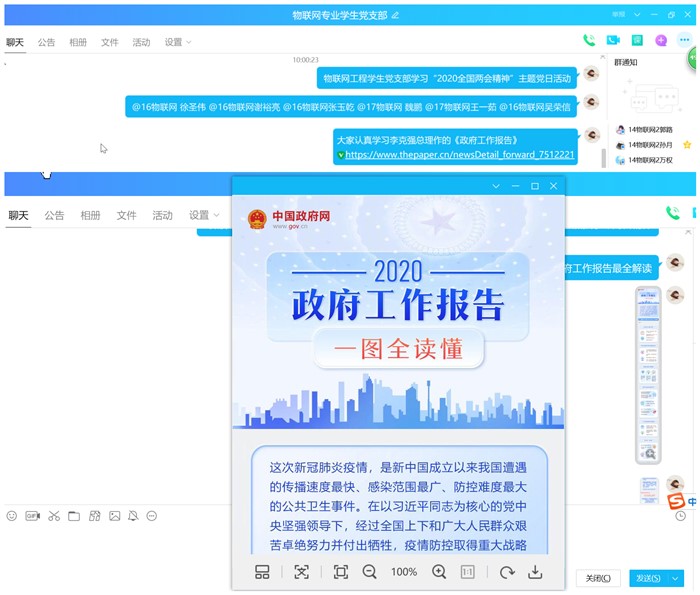Toggle fullscreen view in image viewer
Image resolution: width=700 pixels, height=595 pixels.
(x=340, y=572)
